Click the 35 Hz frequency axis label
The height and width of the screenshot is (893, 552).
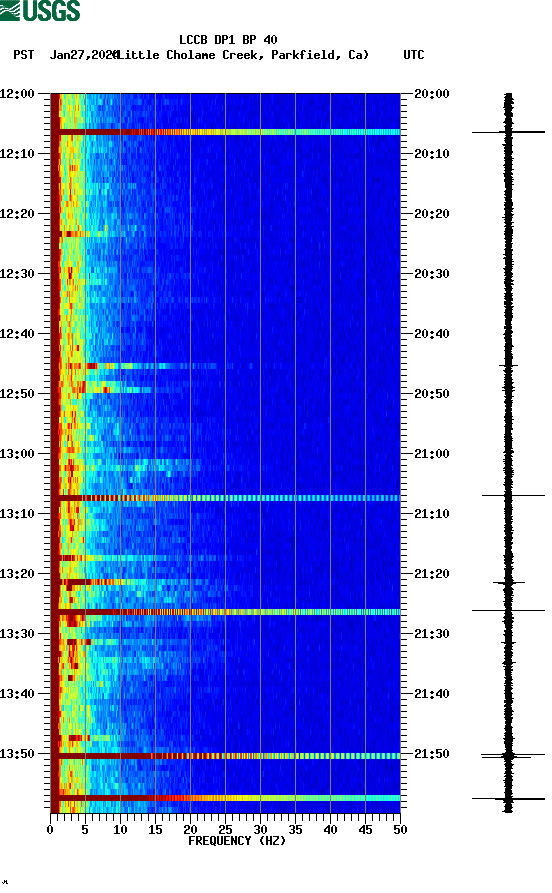295,830
